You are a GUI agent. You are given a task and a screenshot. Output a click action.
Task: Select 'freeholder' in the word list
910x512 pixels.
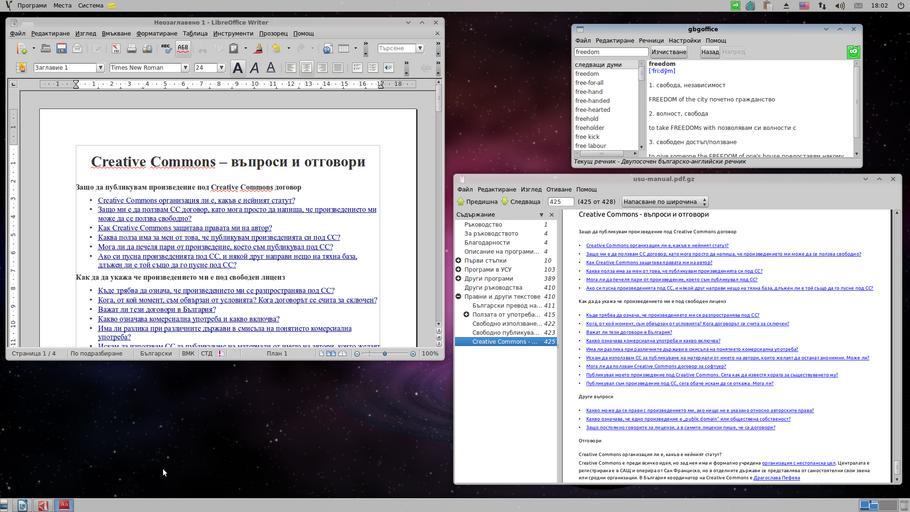pyautogui.click(x=589, y=128)
